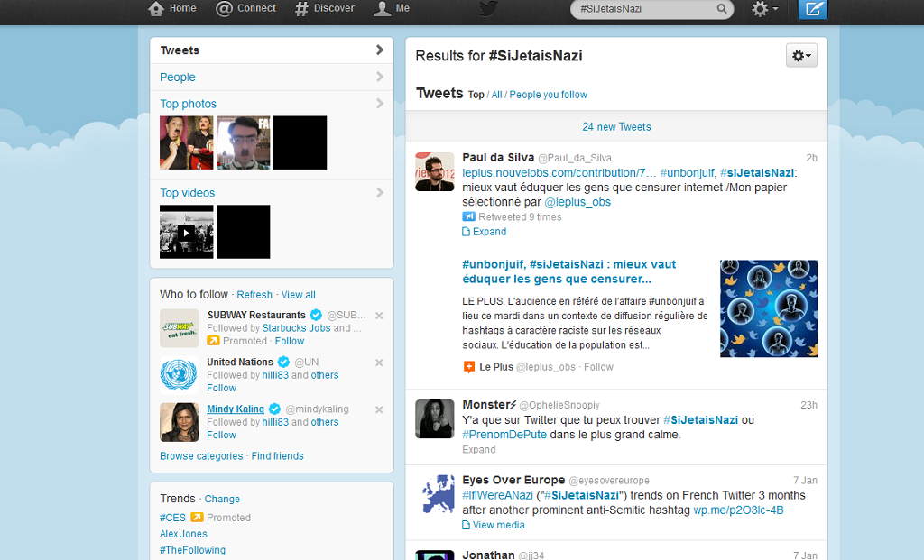The image size is (924, 560).
Task: Click the retweet icon beside Retweeted 9 times
Action: 468,216
